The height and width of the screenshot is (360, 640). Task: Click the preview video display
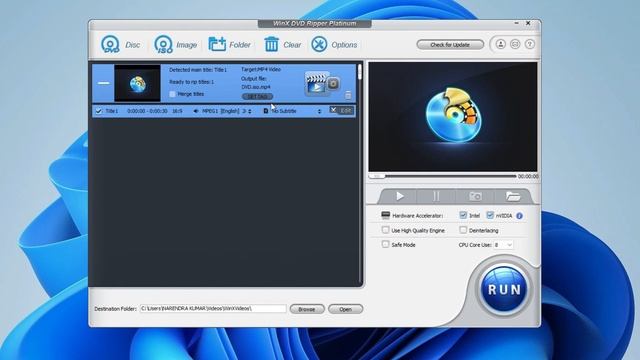coord(453,117)
